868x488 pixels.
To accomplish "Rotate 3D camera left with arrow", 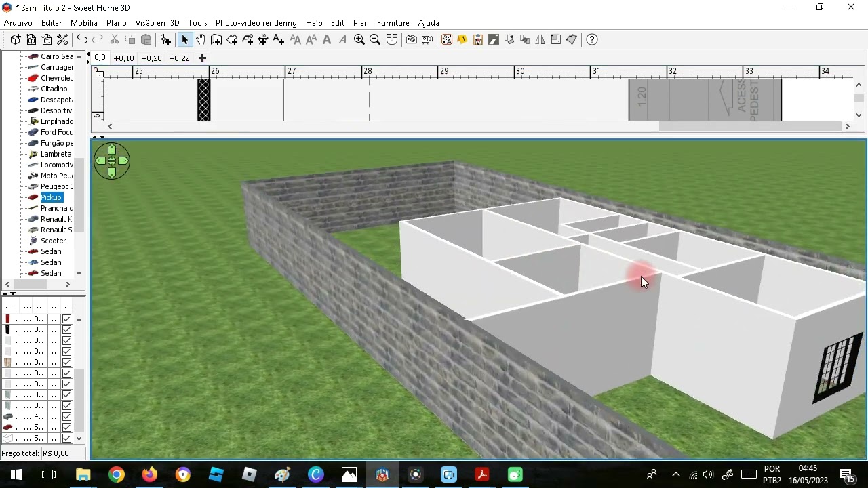I will pyautogui.click(x=100, y=161).
